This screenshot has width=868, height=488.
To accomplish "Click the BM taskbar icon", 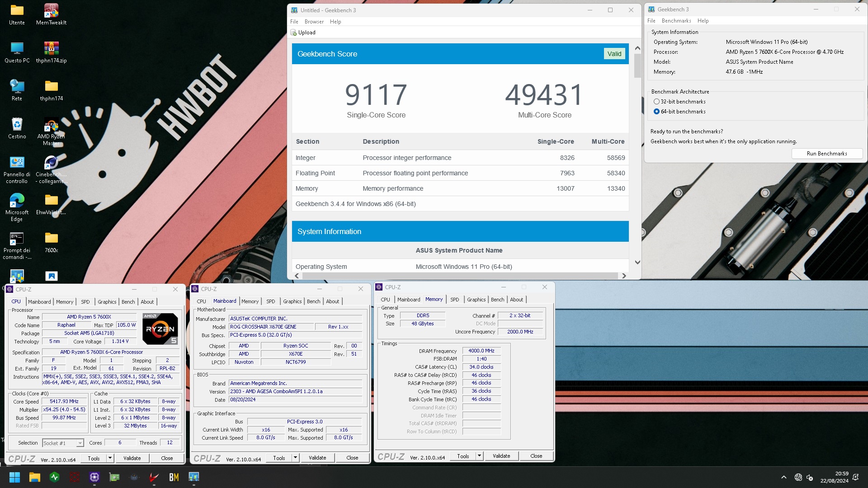I will tap(174, 477).
